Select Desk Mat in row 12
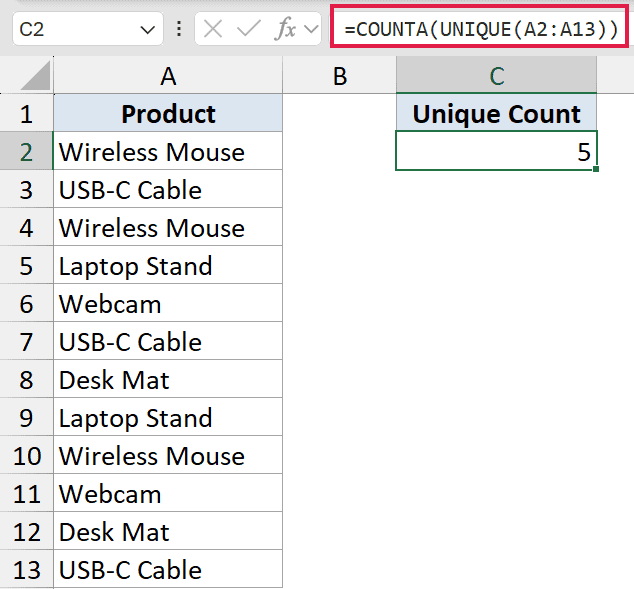 168,531
